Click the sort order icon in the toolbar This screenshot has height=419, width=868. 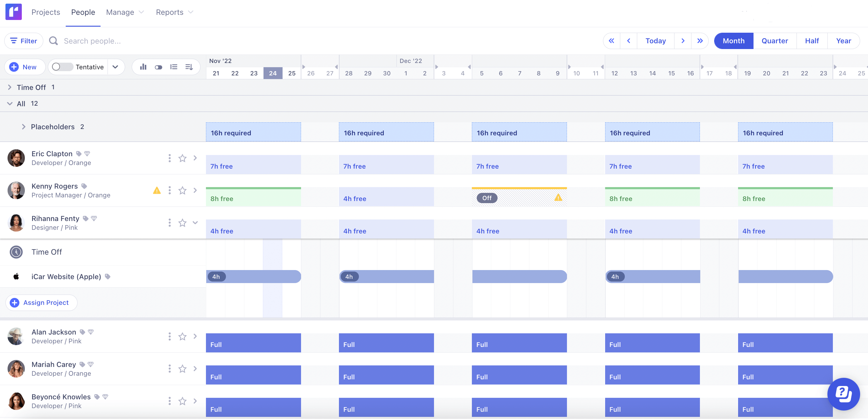(189, 67)
